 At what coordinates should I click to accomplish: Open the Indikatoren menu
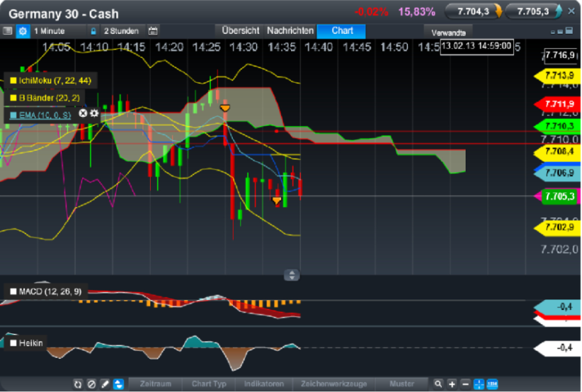(x=264, y=384)
